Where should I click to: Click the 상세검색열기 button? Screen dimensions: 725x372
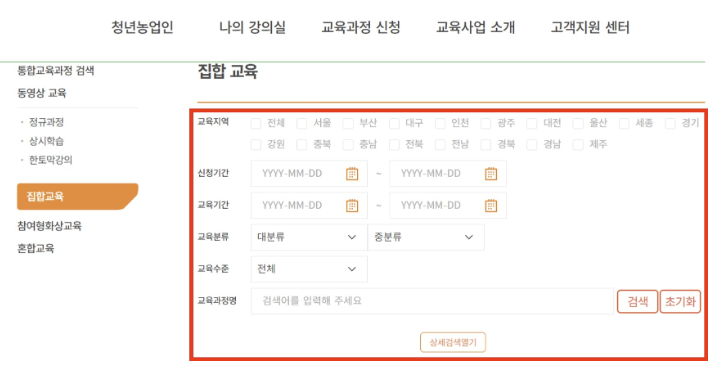pyautogui.click(x=453, y=342)
